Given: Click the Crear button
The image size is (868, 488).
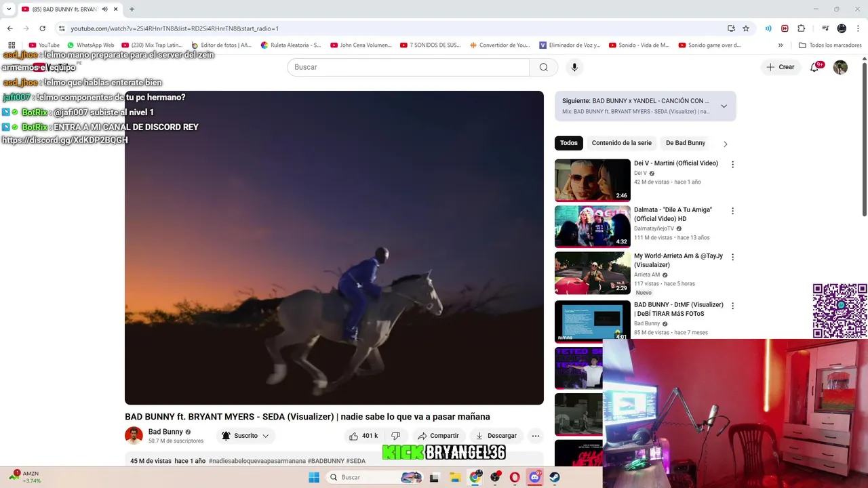Looking at the screenshot, I should [x=780, y=67].
